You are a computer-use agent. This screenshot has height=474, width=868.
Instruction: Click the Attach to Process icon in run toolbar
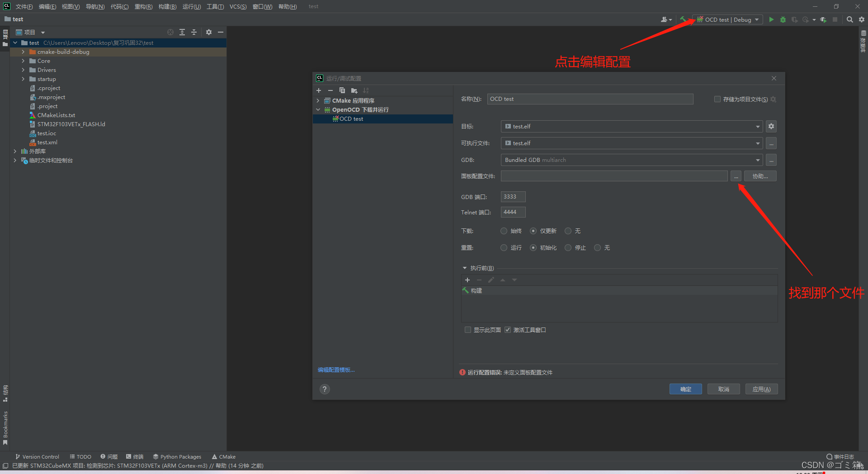pos(823,19)
